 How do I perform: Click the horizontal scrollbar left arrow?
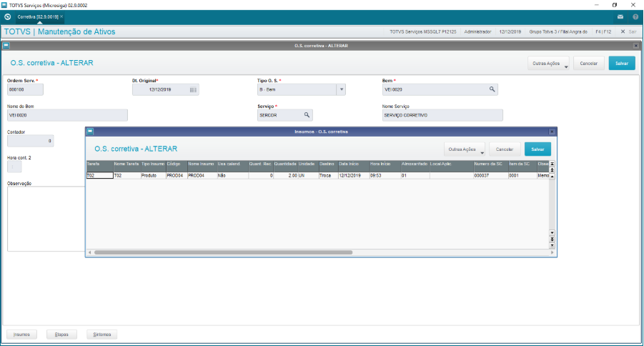(x=90, y=252)
